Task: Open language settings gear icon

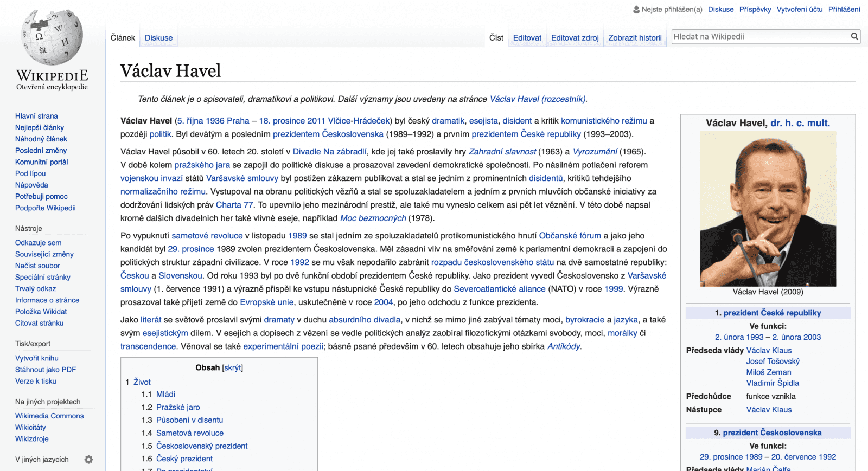Action: [x=88, y=460]
